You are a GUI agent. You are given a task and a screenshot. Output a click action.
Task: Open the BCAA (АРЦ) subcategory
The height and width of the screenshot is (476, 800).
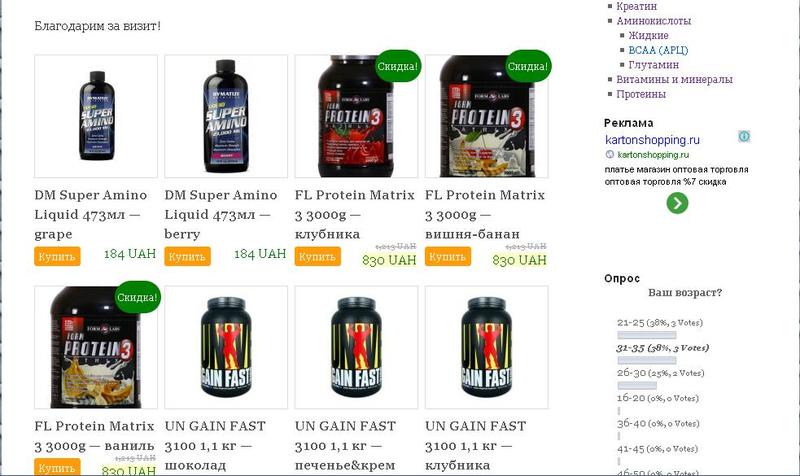point(658,50)
